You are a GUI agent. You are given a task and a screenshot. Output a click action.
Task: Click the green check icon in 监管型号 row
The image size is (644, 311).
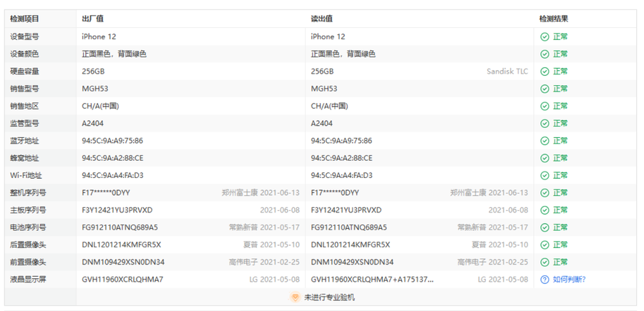545,124
